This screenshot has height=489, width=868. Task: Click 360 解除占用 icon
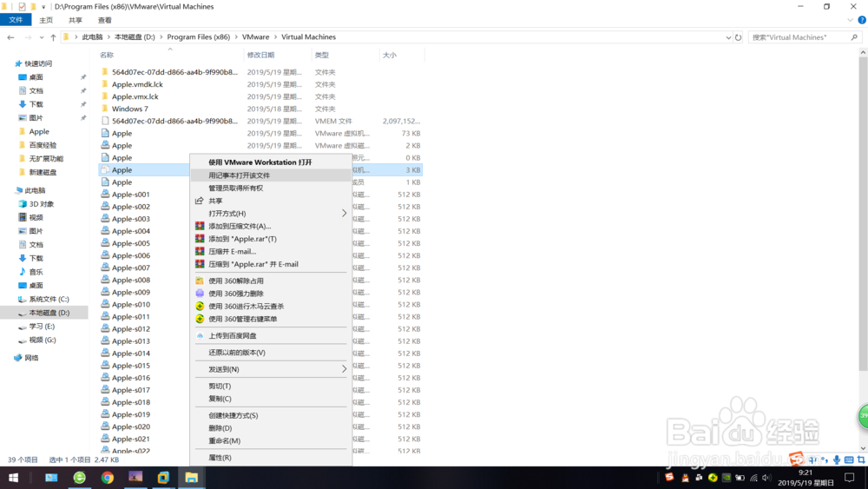point(200,281)
